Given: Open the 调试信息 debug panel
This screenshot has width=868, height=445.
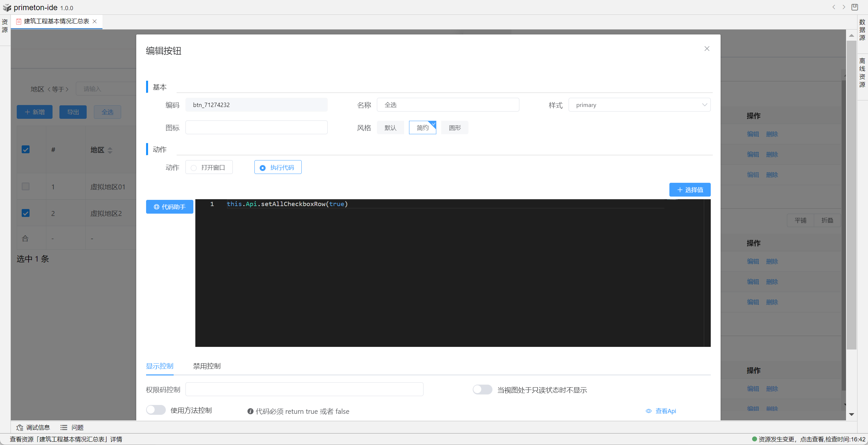Looking at the screenshot, I should [33, 427].
